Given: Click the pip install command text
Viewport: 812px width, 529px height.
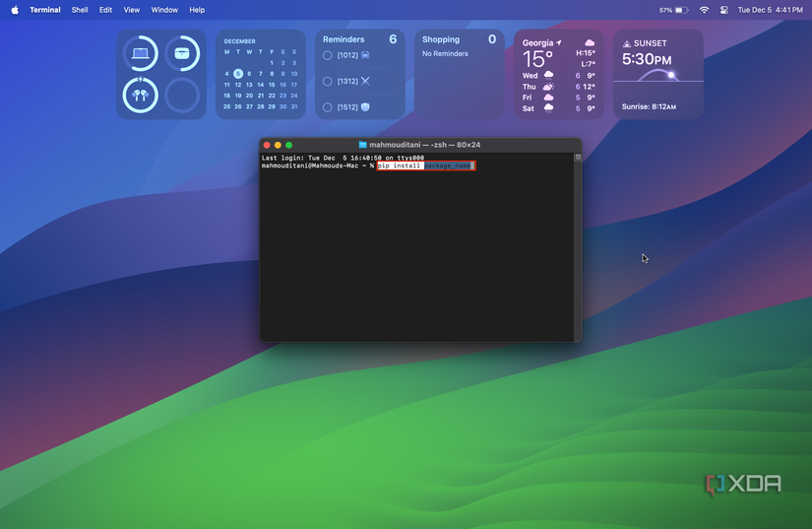Looking at the screenshot, I should 399,165.
